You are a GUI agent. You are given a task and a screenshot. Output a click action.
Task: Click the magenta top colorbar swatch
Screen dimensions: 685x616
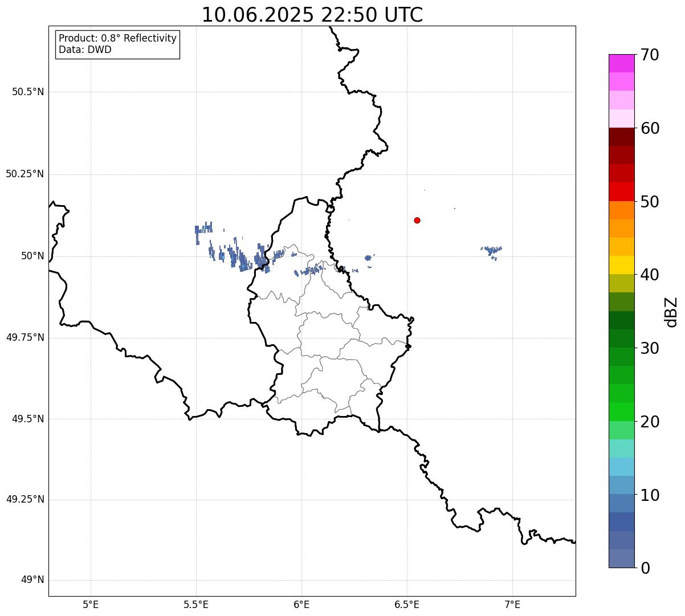pos(621,63)
